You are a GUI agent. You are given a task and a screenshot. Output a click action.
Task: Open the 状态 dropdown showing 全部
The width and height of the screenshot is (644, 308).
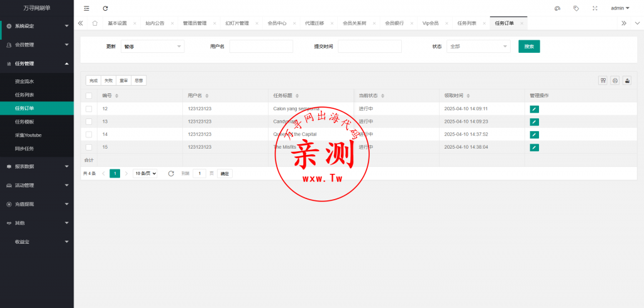pyautogui.click(x=479, y=47)
